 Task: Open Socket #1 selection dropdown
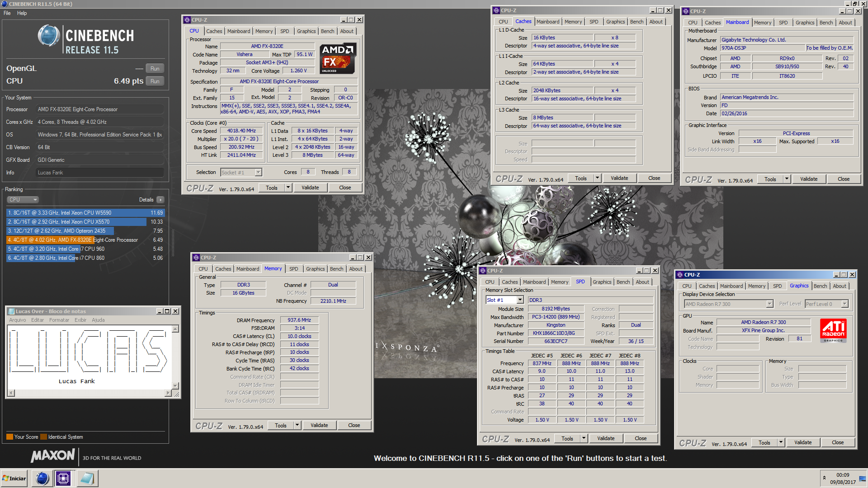[258, 173]
